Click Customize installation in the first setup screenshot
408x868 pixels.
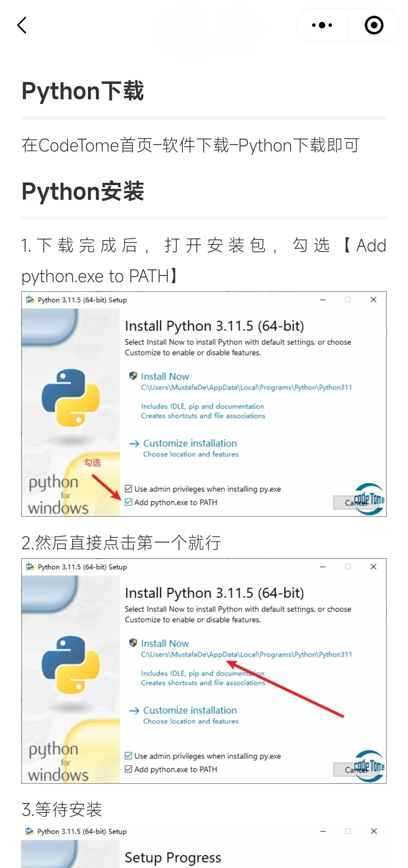coord(190,443)
